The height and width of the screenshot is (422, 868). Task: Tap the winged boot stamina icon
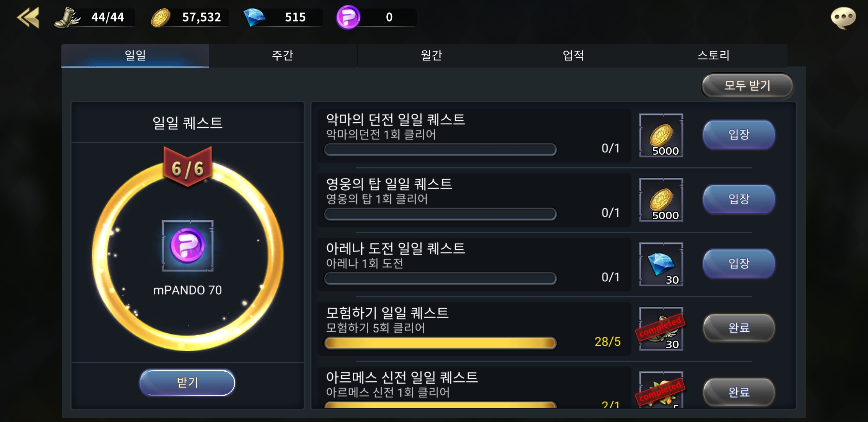coord(67,18)
